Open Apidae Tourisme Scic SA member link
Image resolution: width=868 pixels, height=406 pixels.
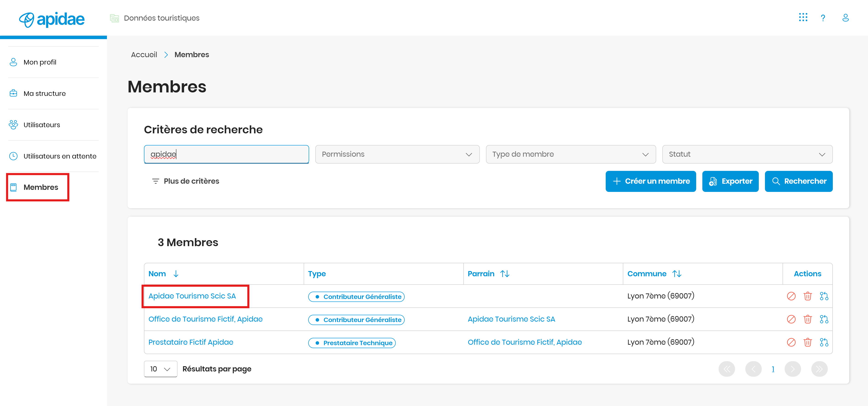(192, 296)
